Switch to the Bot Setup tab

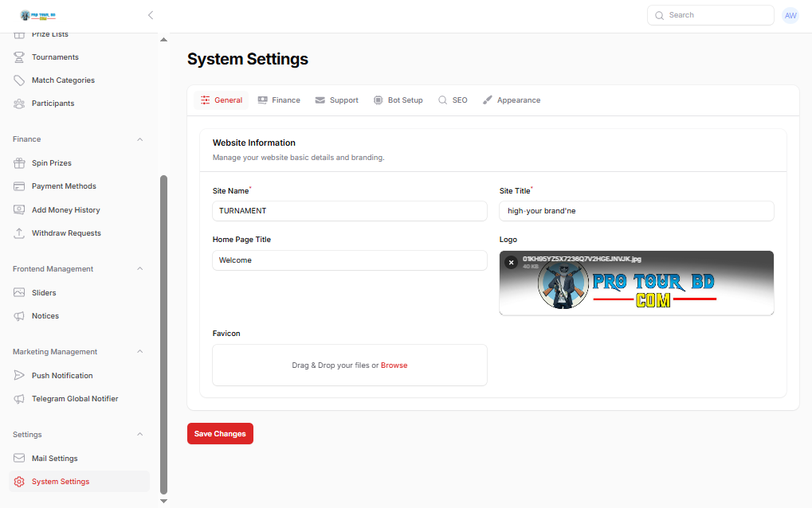(398, 100)
